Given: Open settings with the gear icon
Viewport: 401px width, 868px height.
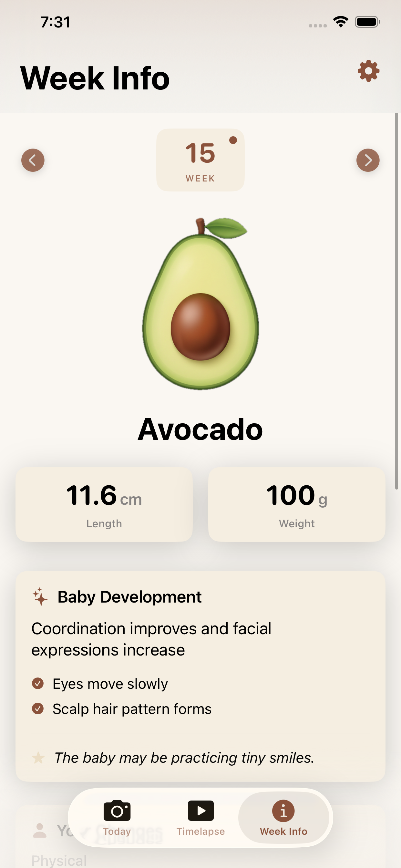Looking at the screenshot, I should tap(368, 71).
